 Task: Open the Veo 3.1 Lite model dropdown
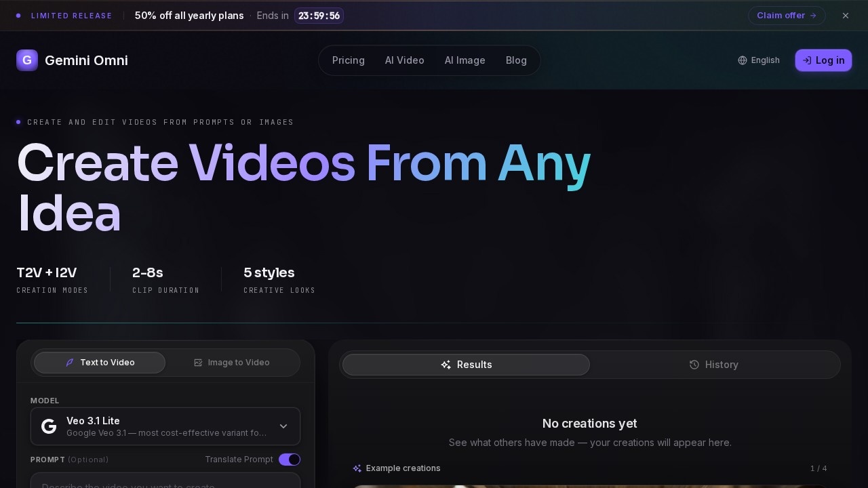coord(165,426)
